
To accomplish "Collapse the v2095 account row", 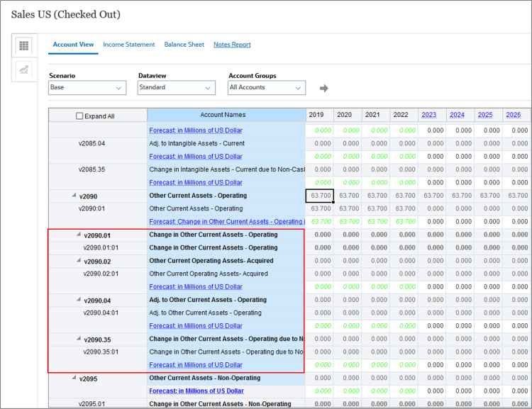I will coord(74,378).
